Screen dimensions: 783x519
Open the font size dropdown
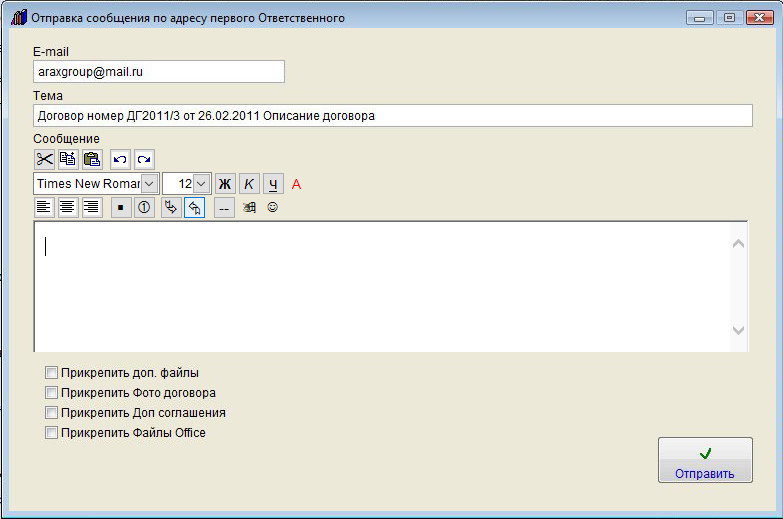point(201,184)
